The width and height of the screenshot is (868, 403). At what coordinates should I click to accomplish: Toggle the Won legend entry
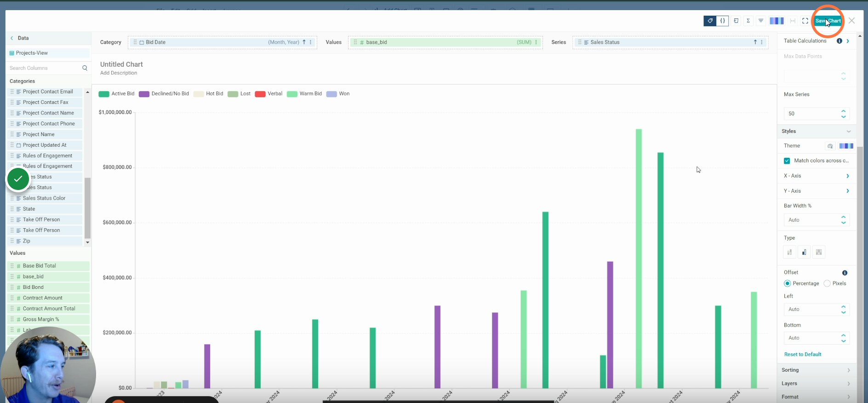[x=338, y=94]
